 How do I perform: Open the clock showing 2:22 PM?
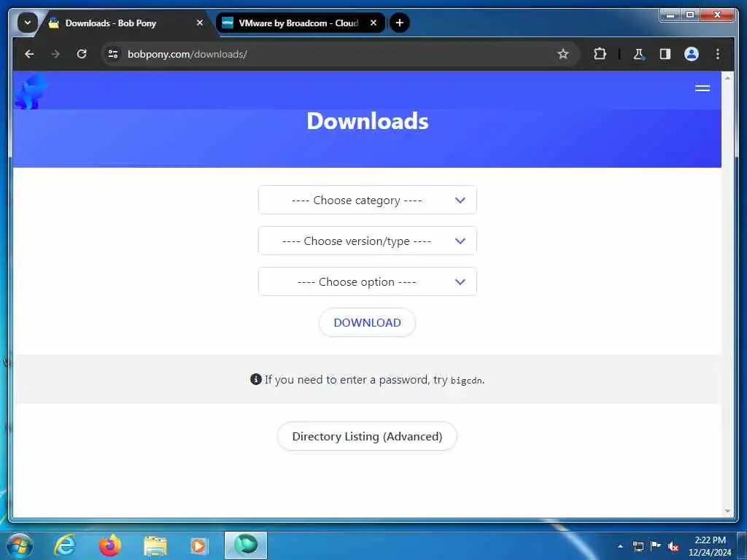[x=710, y=546]
